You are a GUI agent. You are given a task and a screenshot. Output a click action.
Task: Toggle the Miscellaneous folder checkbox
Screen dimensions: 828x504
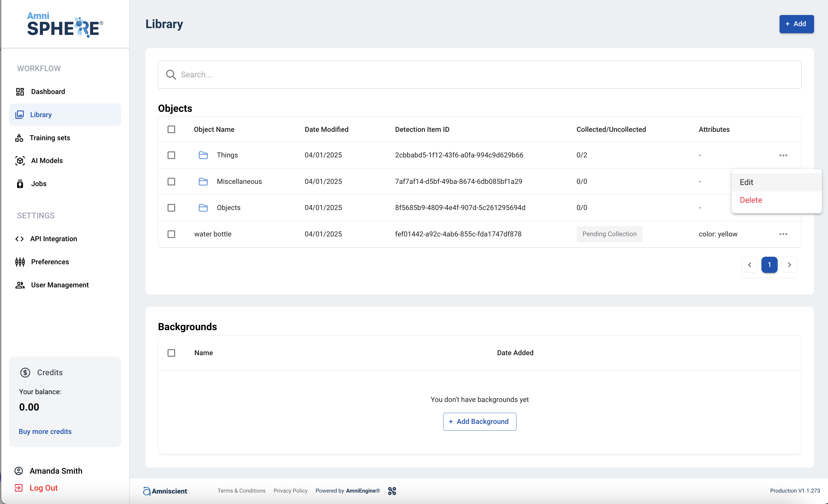[172, 182]
